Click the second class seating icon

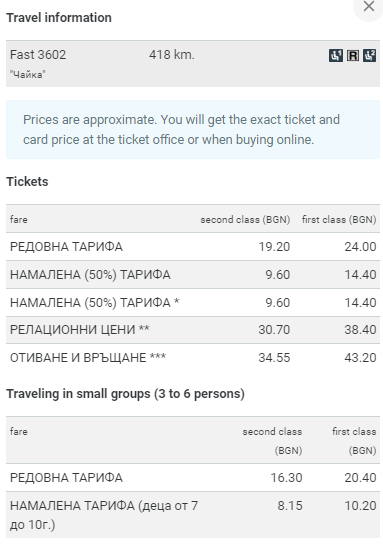pos(369,55)
